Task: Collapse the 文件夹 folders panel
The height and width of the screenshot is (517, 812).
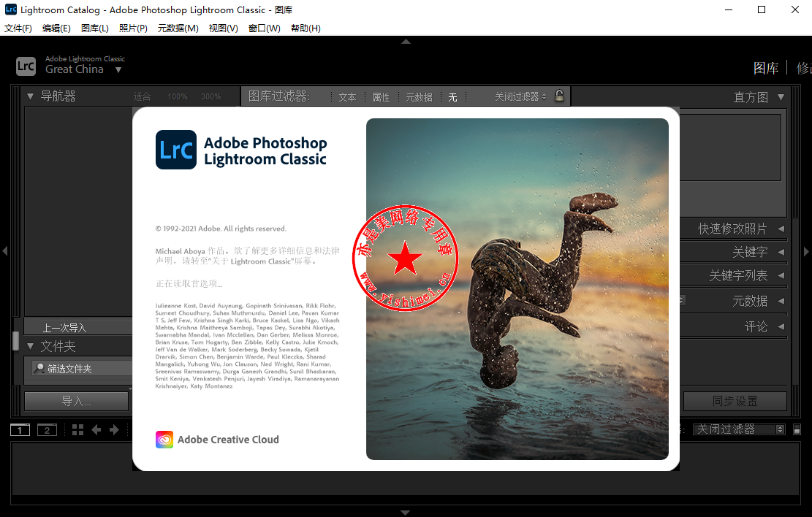Action: tap(30, 346)
